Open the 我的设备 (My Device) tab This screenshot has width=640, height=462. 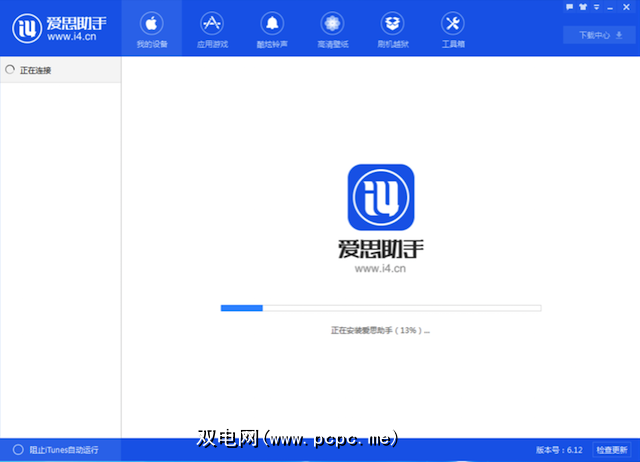pos(152,29)
